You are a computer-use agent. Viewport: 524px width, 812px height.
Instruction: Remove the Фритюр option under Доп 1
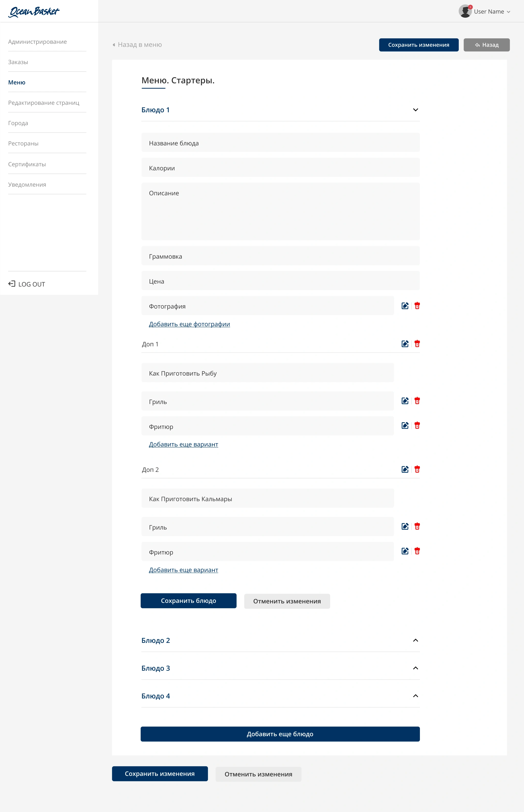tap(417, 425)
